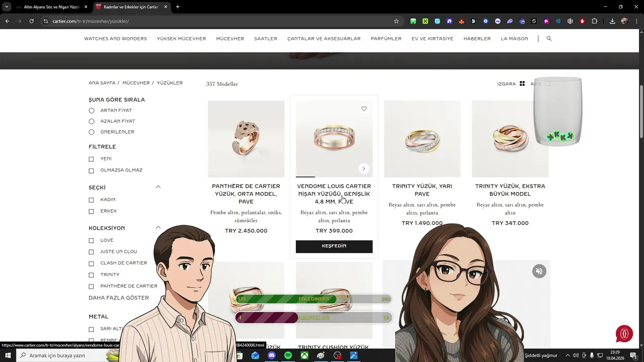Open the Xbox app in the taskbar
Viewport: 644px width, 362px height.
[x=304, y=355]
